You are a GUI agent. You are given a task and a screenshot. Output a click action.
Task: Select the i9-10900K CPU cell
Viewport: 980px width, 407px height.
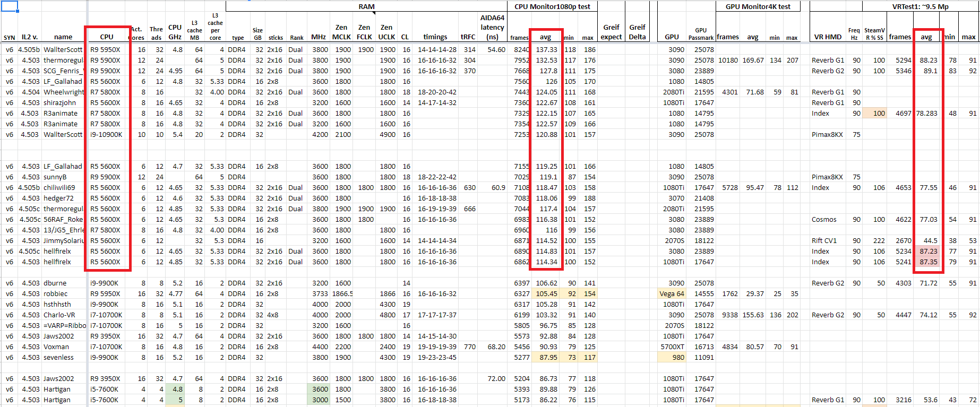coord(106,134)
